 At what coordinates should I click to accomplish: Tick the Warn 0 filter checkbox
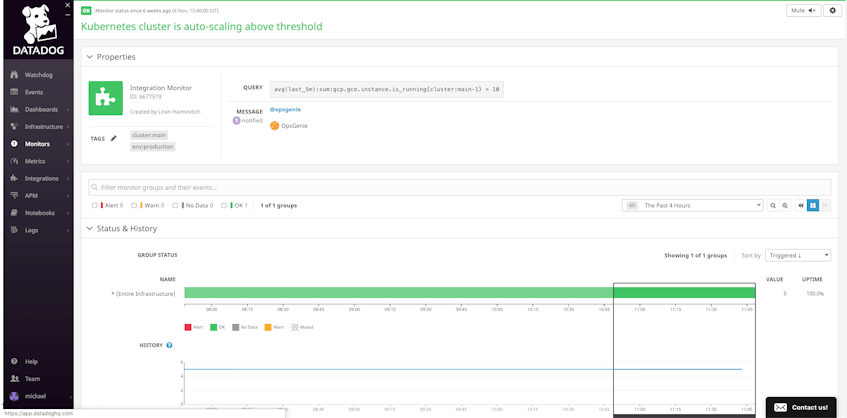[x=134, y=206]
